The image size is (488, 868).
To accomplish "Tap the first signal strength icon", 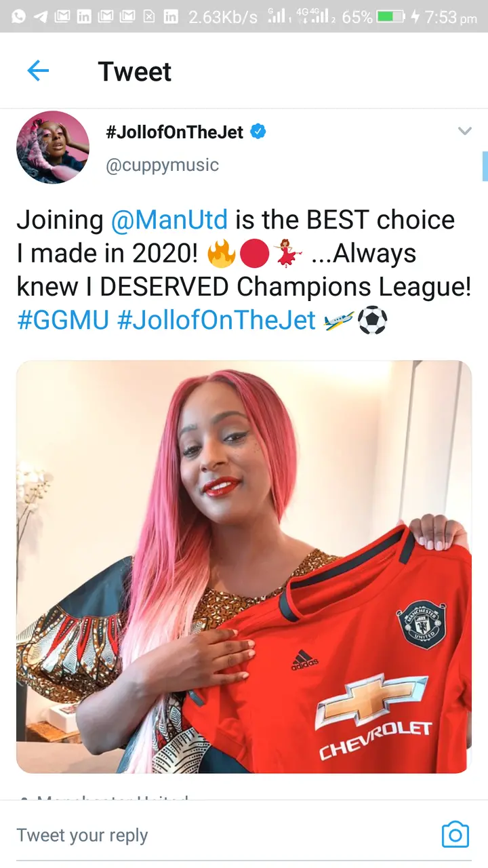I will point(276,16).
